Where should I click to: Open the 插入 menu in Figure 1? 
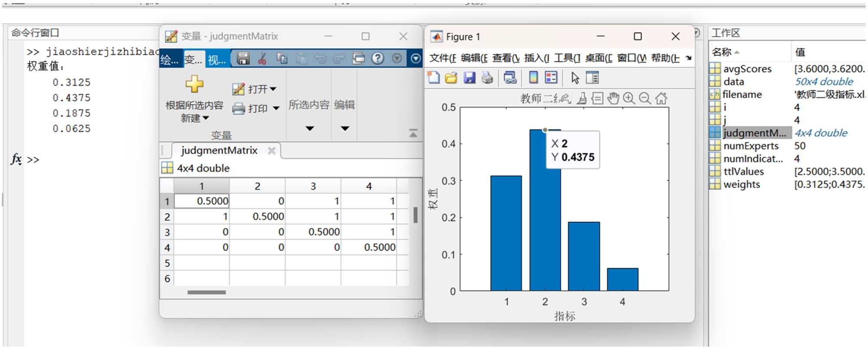point(536,58)
